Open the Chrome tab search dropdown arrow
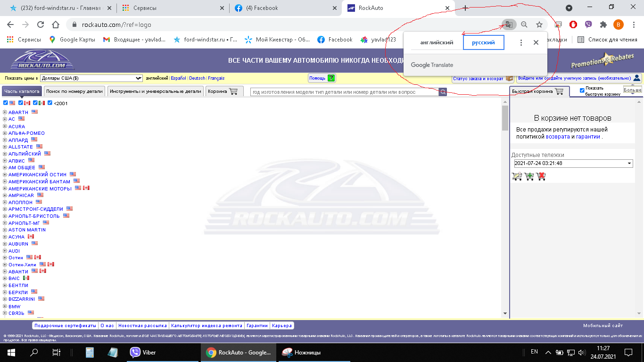Viewport: 644px width, 362px height. tap(569, 8)
